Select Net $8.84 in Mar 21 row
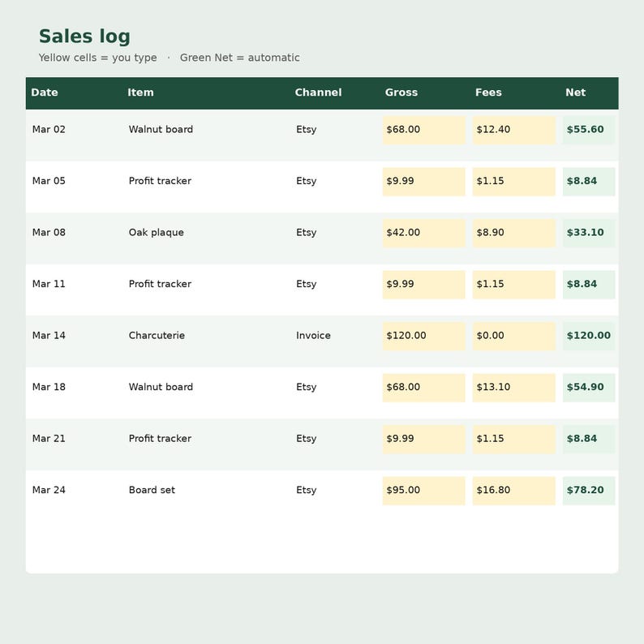Image resolution: width=644 pixels, height=644 pixels. point(589,439)
